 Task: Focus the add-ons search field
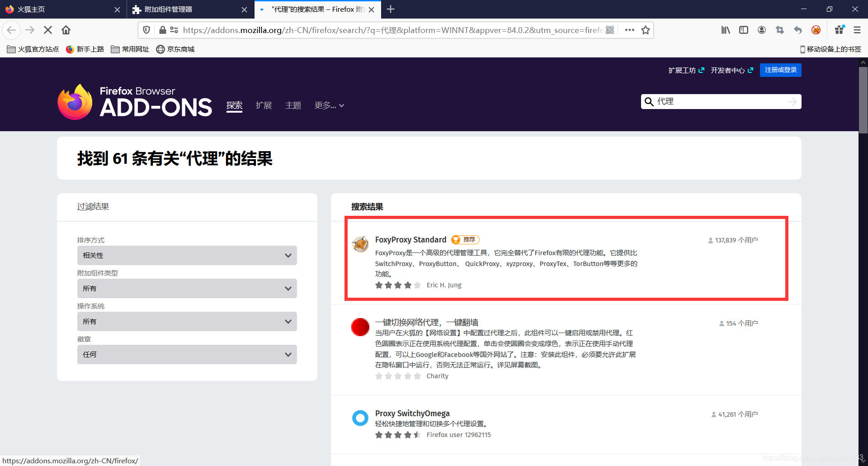point(721,101)
